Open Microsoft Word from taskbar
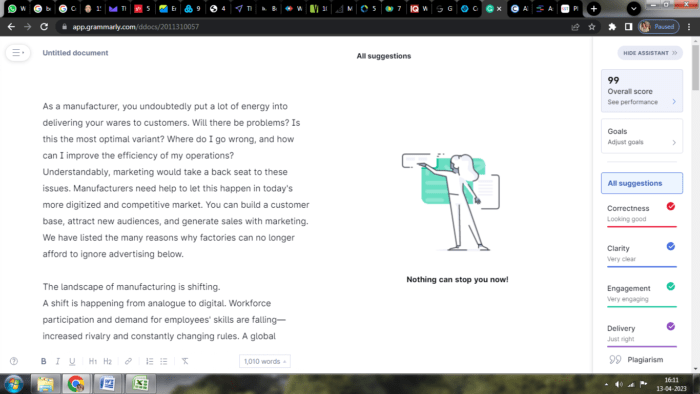This screenshot has width=700, height=394. tap(107, 384)
